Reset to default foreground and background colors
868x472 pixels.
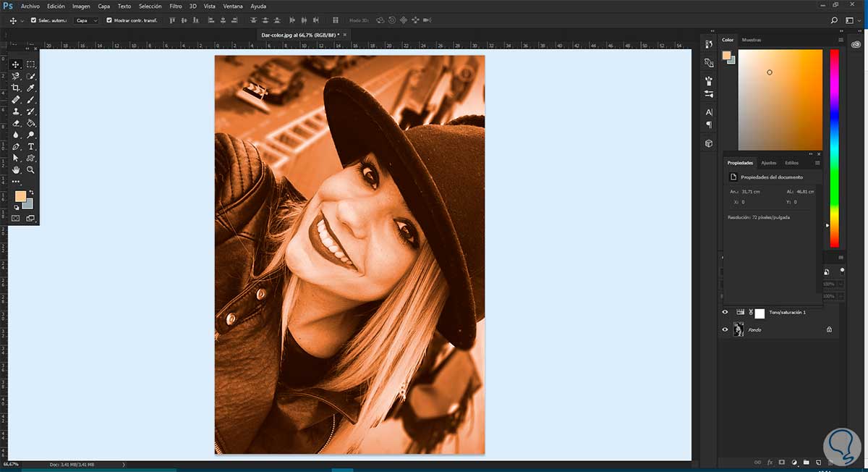[16, 208]
